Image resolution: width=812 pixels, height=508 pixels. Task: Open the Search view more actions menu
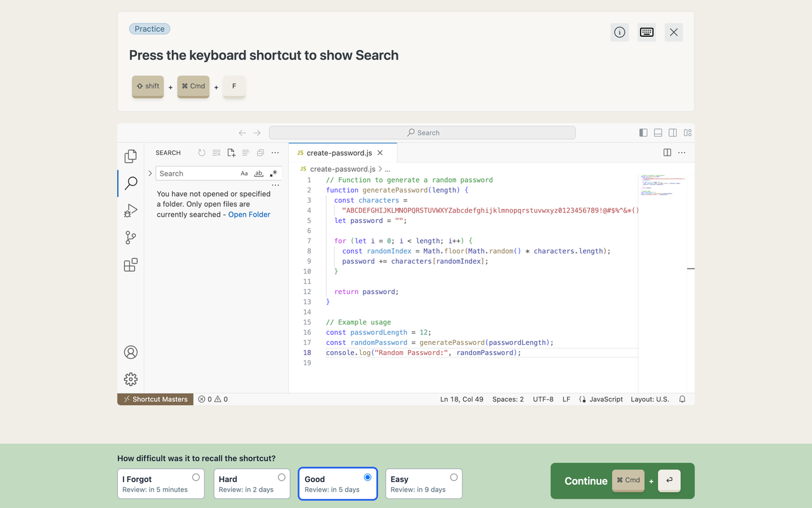tap(275, 153)
